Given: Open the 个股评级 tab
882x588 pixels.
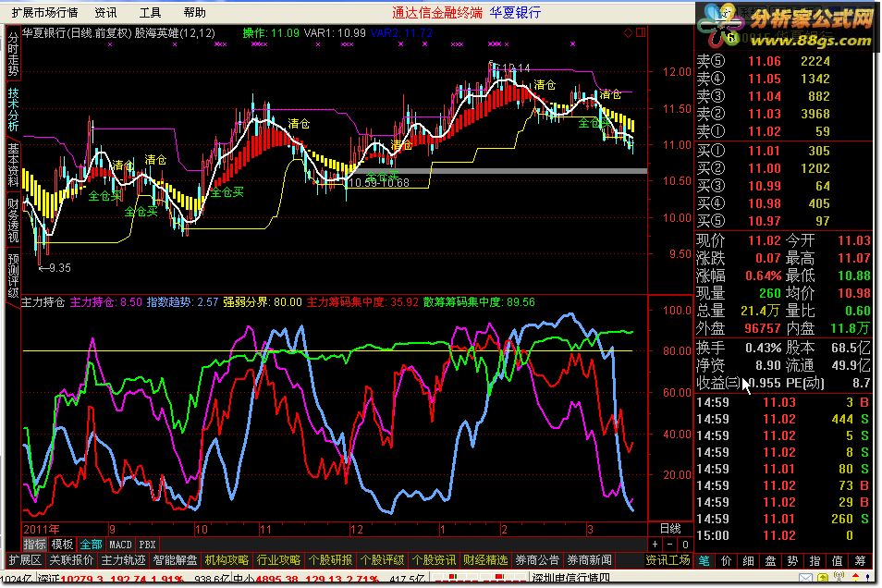Looking at the screenshot, I should tap(382, 560).
